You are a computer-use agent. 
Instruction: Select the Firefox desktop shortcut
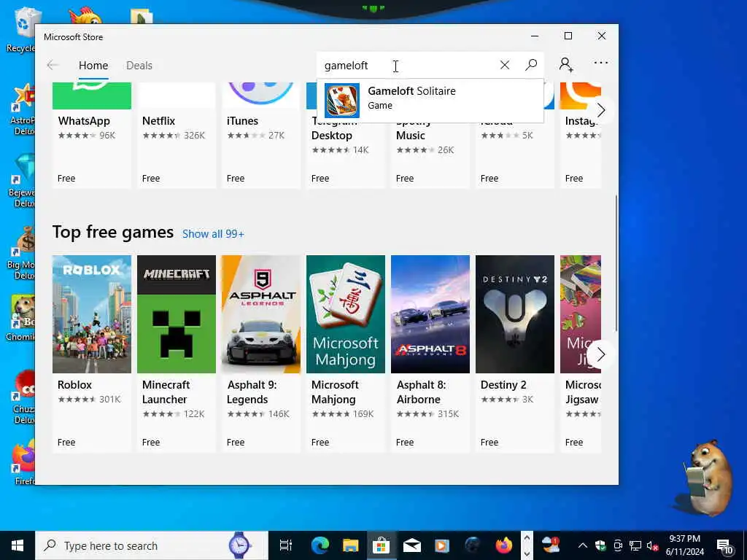tap(24, 463)
